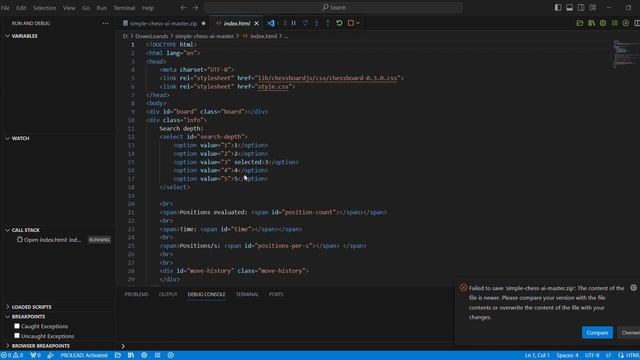
Task: Click the step over debug icon
Action: pyautogui.click(x=305, y=23)
